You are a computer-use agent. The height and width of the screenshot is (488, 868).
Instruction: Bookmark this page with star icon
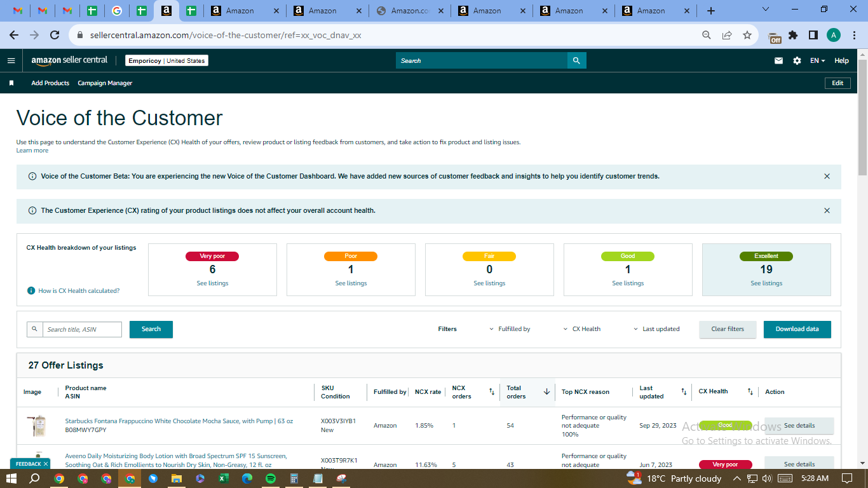747,36
